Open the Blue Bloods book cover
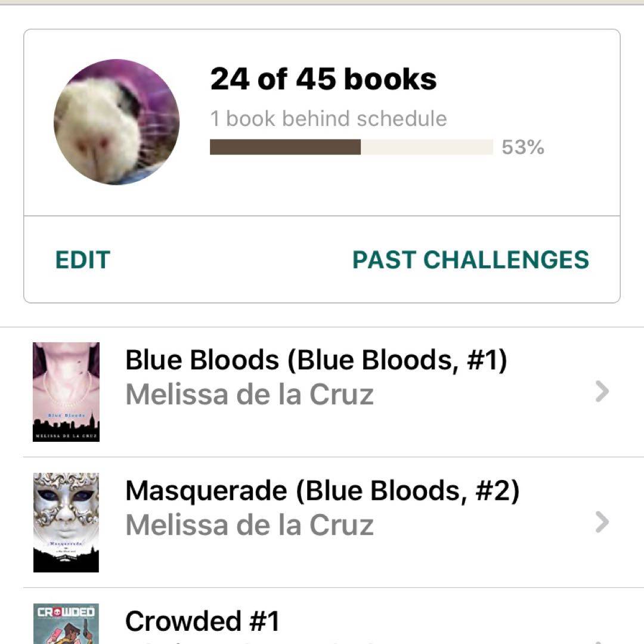Viewport: 644px width, 644px height. 66,392
